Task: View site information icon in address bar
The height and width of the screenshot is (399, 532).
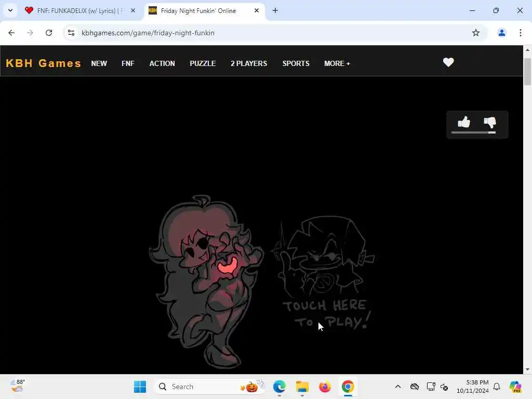Action: coord(71,33)
